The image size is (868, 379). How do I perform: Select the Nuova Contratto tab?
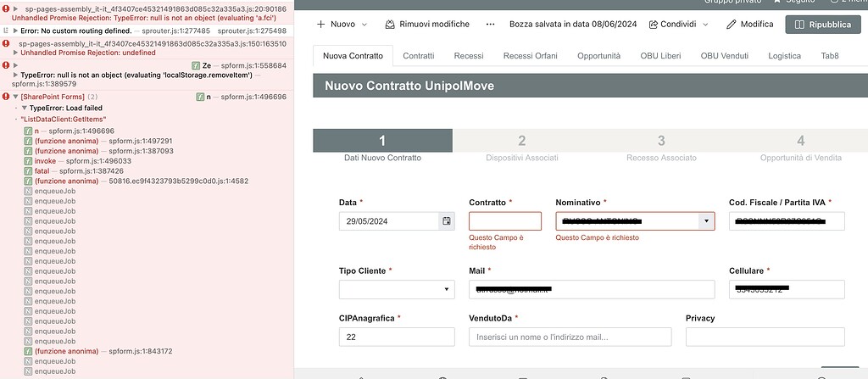(353, 56)
